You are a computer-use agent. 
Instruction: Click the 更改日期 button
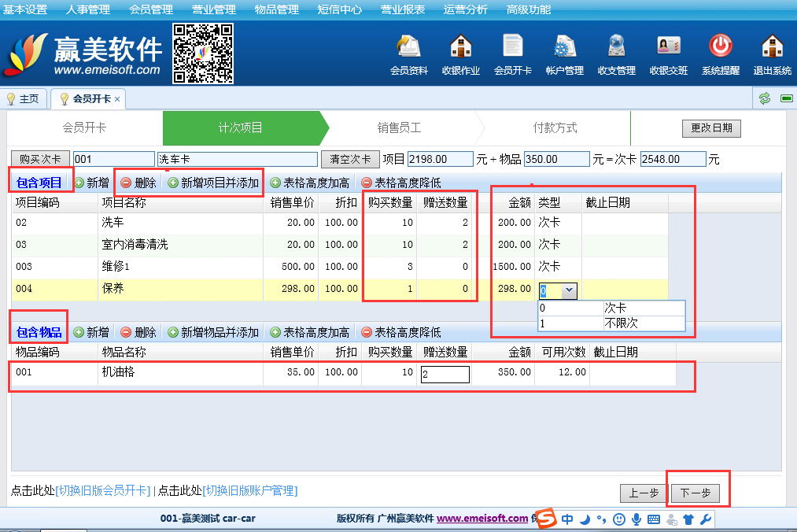pos(710,127)
